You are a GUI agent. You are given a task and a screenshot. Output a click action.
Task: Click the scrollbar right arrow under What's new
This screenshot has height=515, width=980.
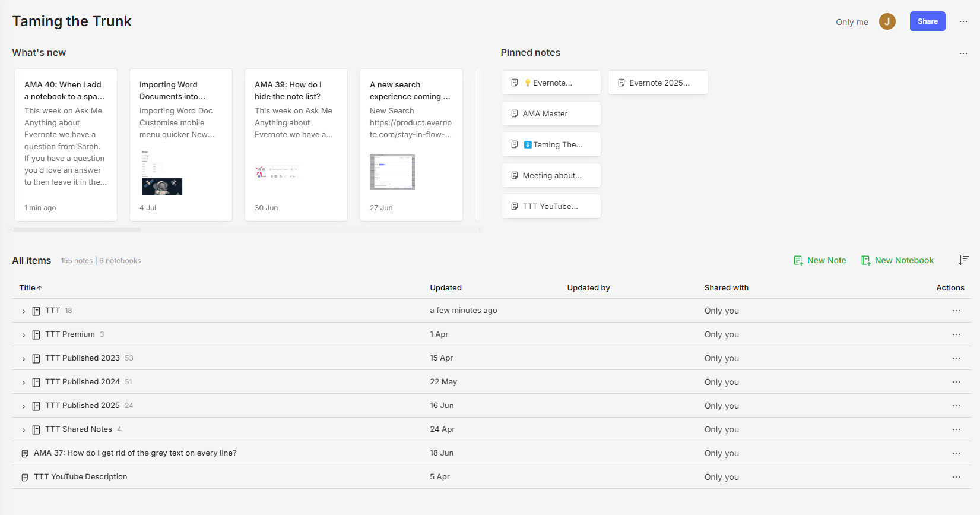click(480, 229)
